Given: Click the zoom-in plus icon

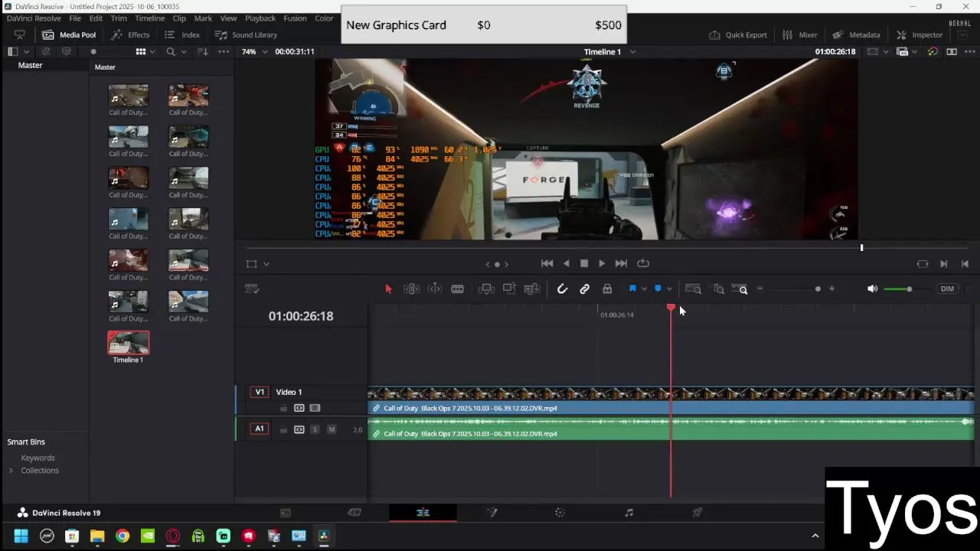Looking at the screenshot, I should [831, 289].
